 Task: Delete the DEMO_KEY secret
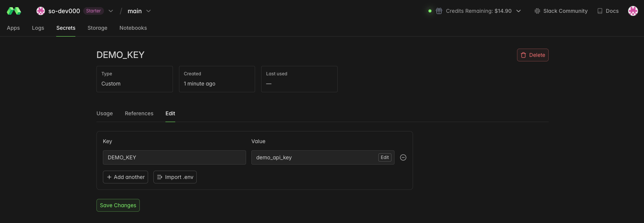(x=532, y=55)
